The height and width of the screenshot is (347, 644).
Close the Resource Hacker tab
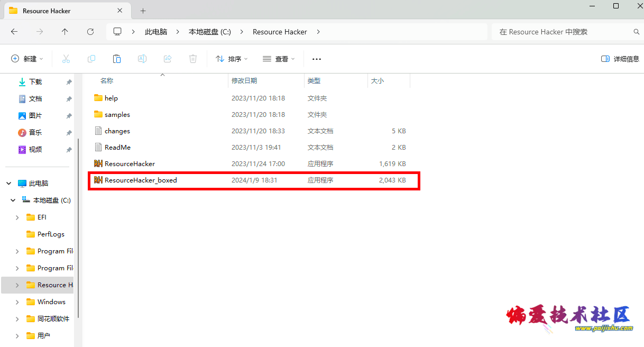pos(120,11)
